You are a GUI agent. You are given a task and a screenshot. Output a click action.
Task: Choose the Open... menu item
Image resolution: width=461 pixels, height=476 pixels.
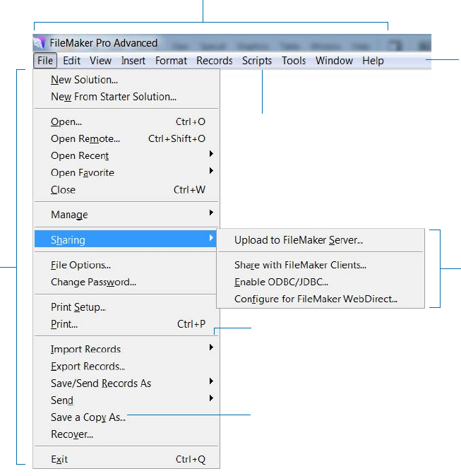(x=126, y=121)
